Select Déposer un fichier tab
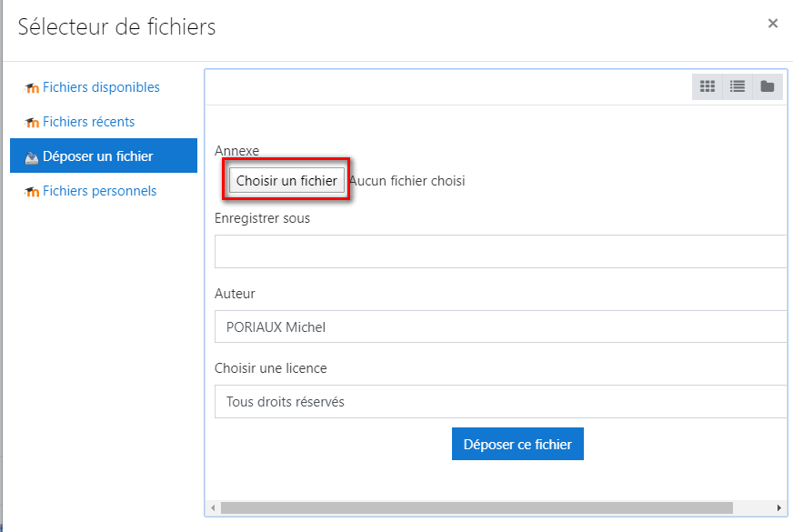 click(x=104, y=156)
